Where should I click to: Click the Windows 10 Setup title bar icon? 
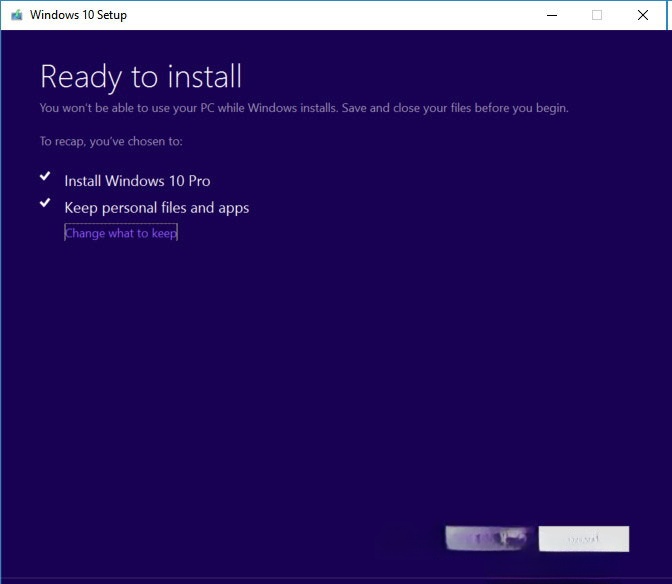point(17,15)
